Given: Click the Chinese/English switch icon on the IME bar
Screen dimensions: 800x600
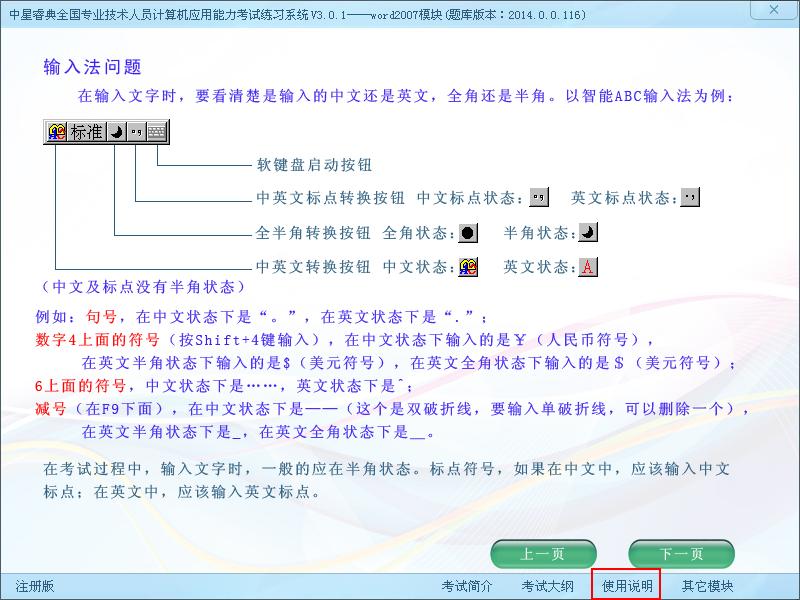Looking at the screenshot, I should pos(57,132).
